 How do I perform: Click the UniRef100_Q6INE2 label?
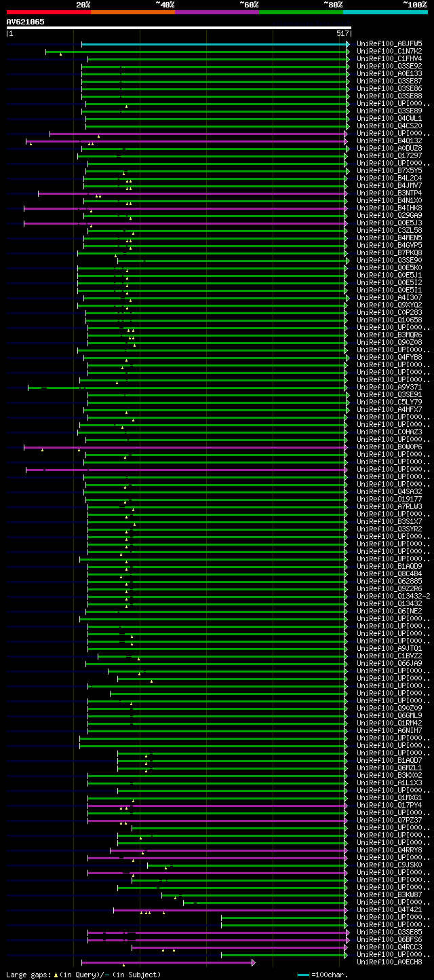[389, 611]
